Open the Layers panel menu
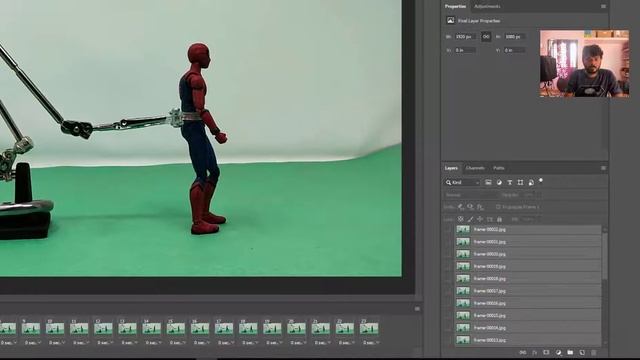Image resolution: width=640 pixels, height=360 pixels. tap(603, 168)
